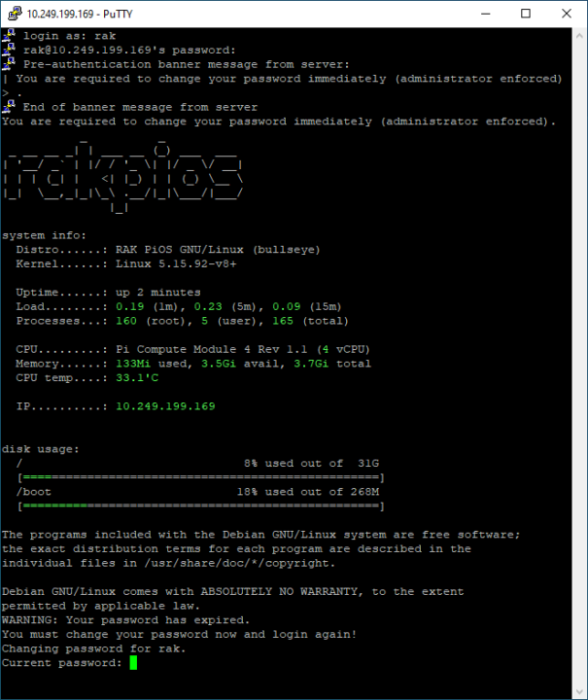Click '18% used out of 268M' text

308,492
